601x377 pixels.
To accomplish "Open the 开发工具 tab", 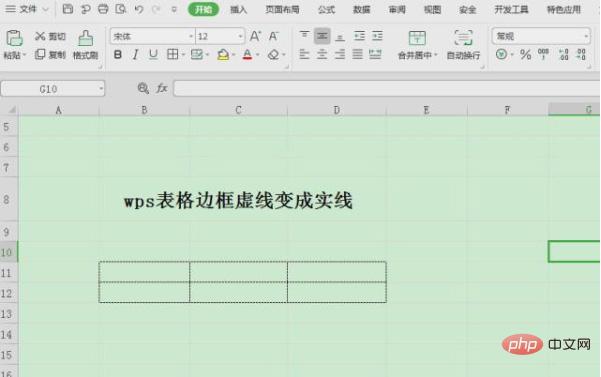I will [511, 10].
